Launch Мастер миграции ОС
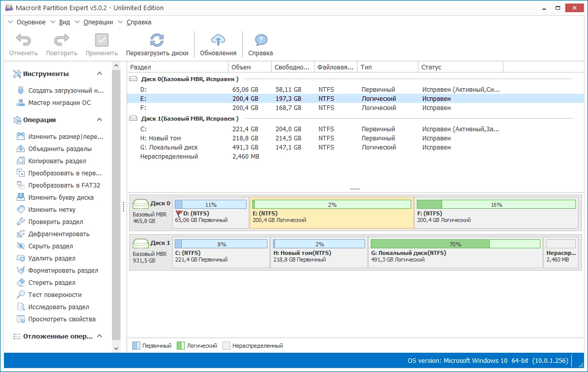The image size is (588, 372). [x=54, y=102]
